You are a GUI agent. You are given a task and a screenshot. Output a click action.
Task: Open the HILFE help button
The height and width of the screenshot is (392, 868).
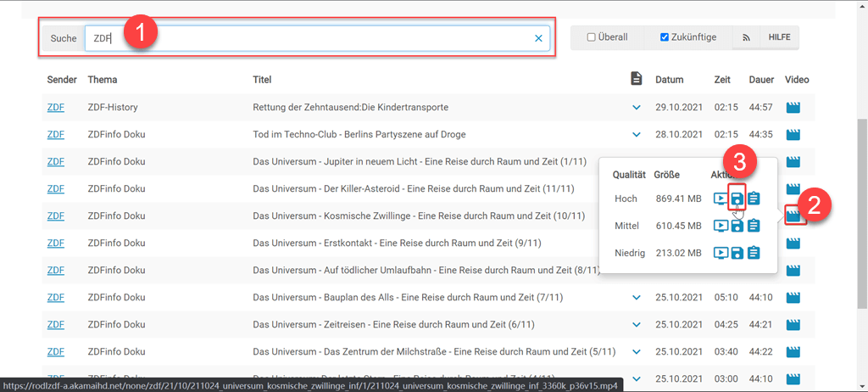pyautogui.click(x=779, y=37)
